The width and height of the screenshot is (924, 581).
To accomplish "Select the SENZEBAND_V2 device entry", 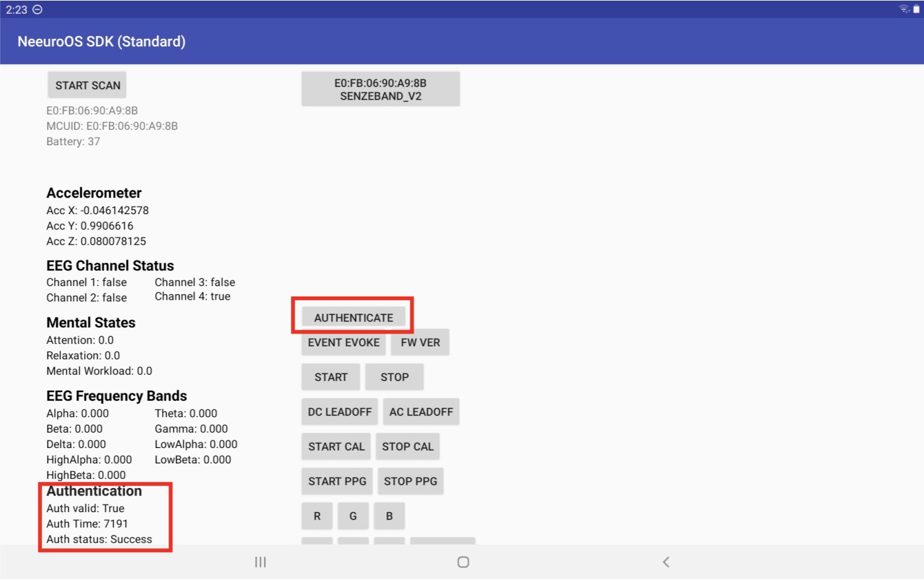I will 380,89.
